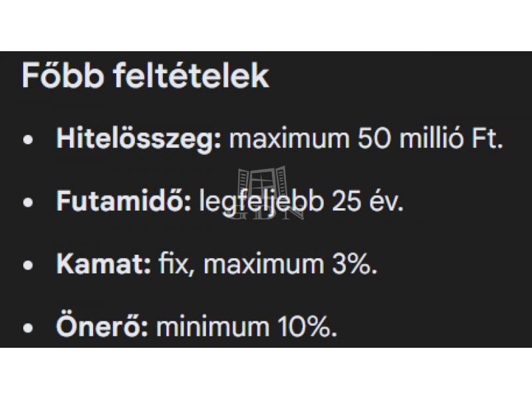The width and height of the screenshot is (532, 399).
Task: Click the word Főbb in the heading
Action: pyautogui.click(x=59, y=76)
